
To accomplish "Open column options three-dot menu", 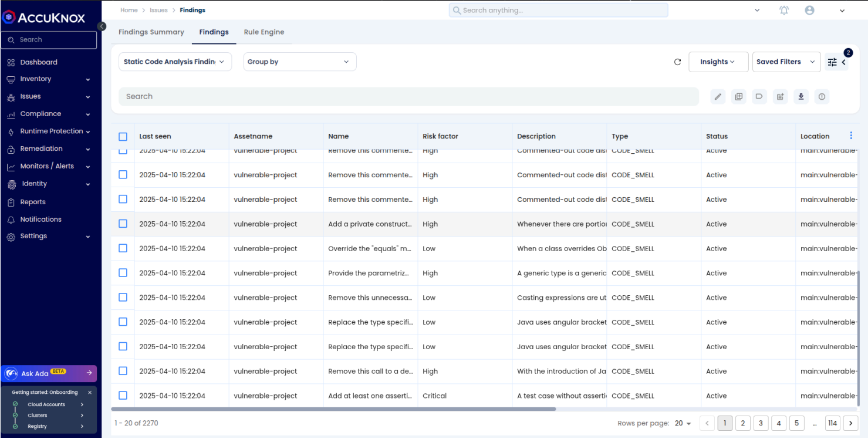I will click(851, 136).
